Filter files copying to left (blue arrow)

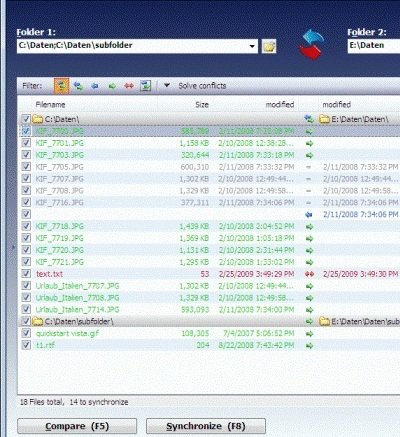pyautogui.click(x=95, y=86)
